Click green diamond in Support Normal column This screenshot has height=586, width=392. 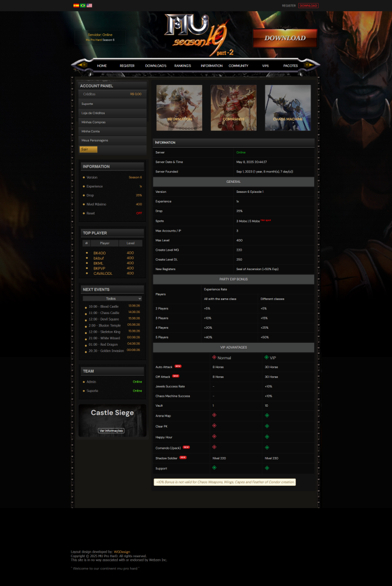tap(214, 468)
